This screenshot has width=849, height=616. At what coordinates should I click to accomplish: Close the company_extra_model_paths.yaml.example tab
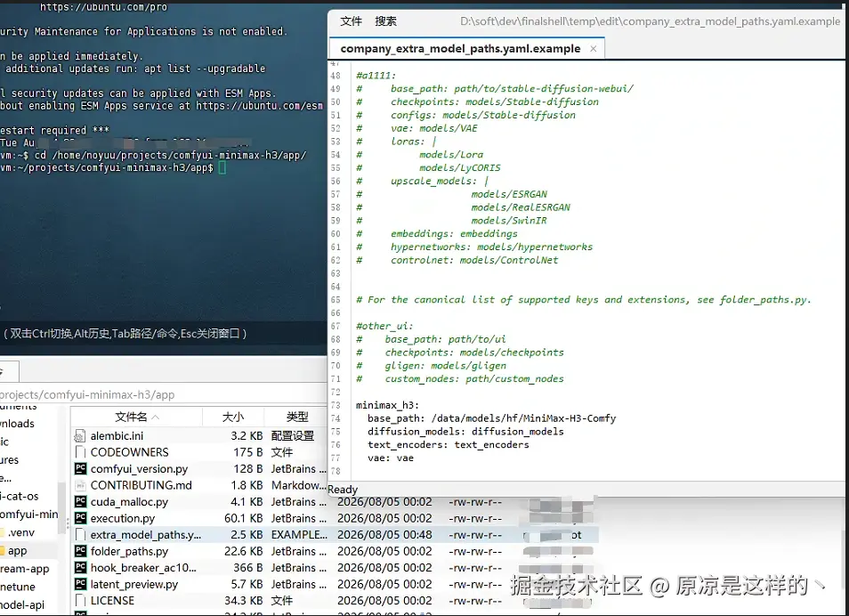tap(594, 49)
